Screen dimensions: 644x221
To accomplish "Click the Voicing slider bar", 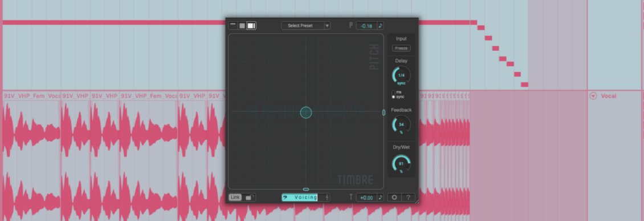I will (x=305, y=198).
